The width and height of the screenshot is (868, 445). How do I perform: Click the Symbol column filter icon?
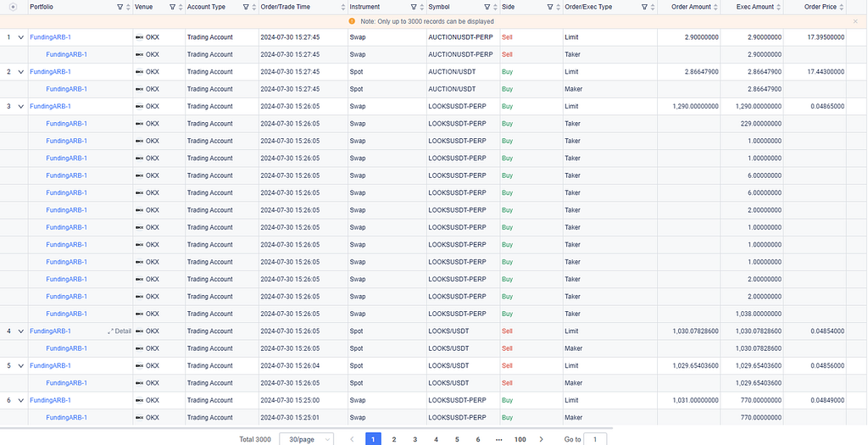pos(487,7)
